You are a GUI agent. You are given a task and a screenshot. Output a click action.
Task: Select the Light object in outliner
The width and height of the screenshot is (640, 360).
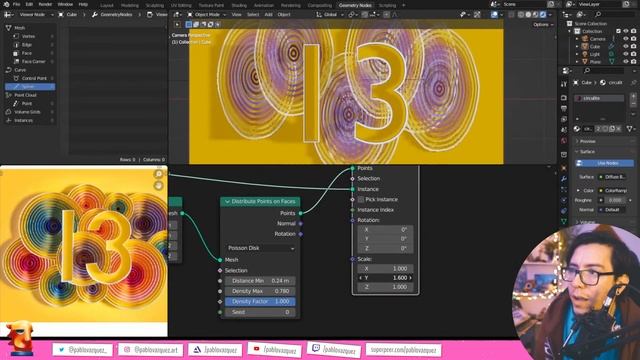pyautogui.click(x=595, y=54)
